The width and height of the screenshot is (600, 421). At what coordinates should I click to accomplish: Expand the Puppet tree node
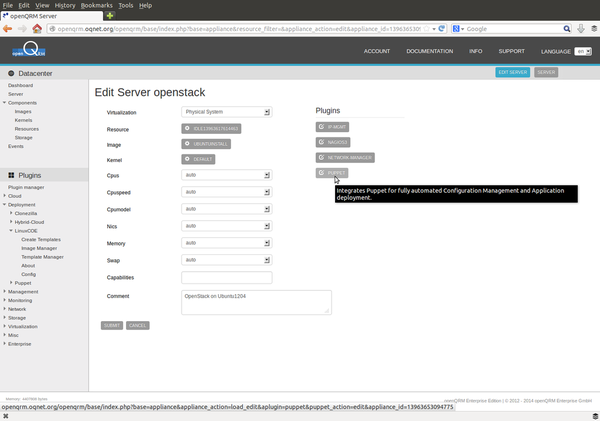[x=11, y=282]
